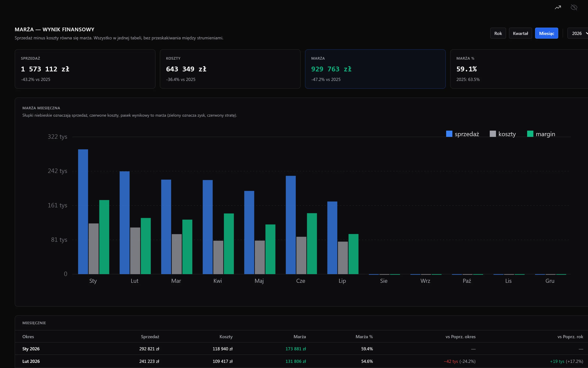Click the gray costs bar for Mar
Image resolution: width=588 pixels, height=368 pixels.
pyautogui.click(x=177, y=254)
